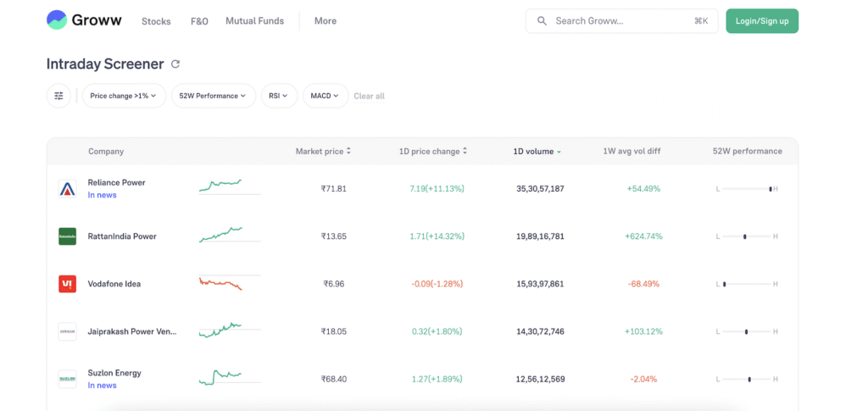Open the RattanIndia Power stock name
The image size is (868, 411).
(x=122, y=236)
